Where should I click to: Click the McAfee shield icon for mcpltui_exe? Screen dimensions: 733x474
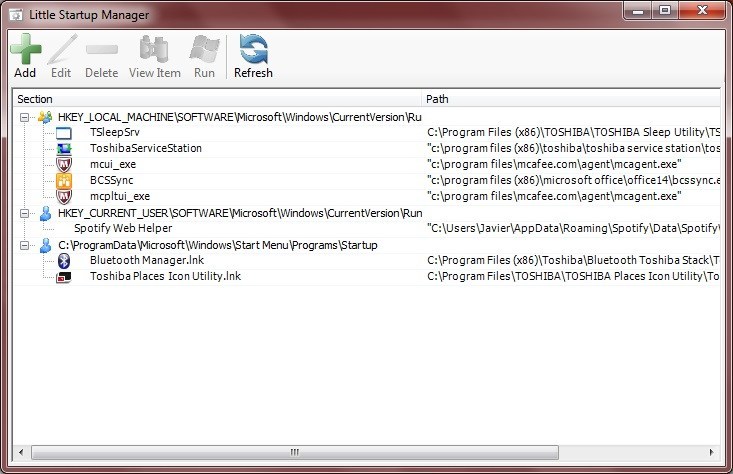click(64, 196)
